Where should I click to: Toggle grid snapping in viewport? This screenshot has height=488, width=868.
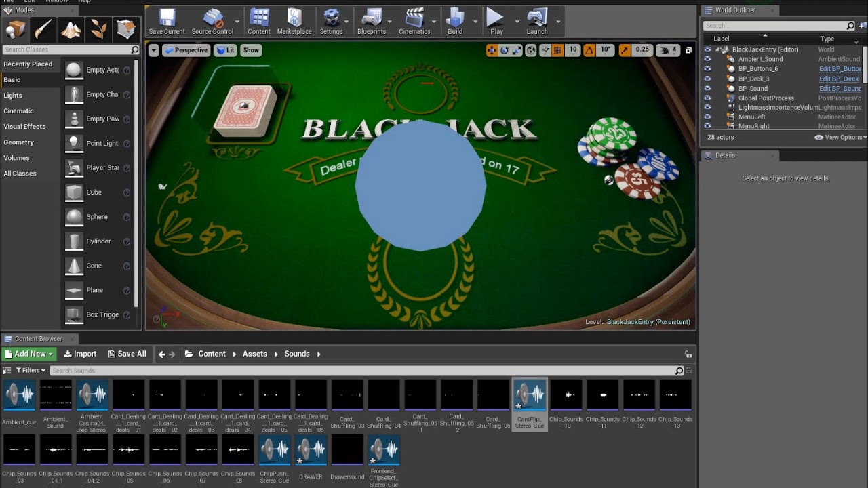coord(557,50)
